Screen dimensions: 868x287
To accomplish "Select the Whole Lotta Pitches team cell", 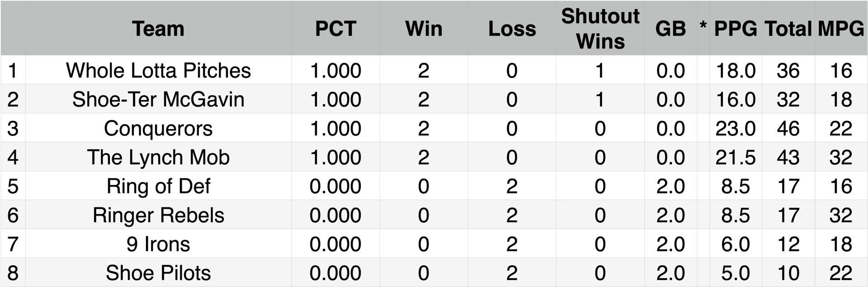I will 158,71.
